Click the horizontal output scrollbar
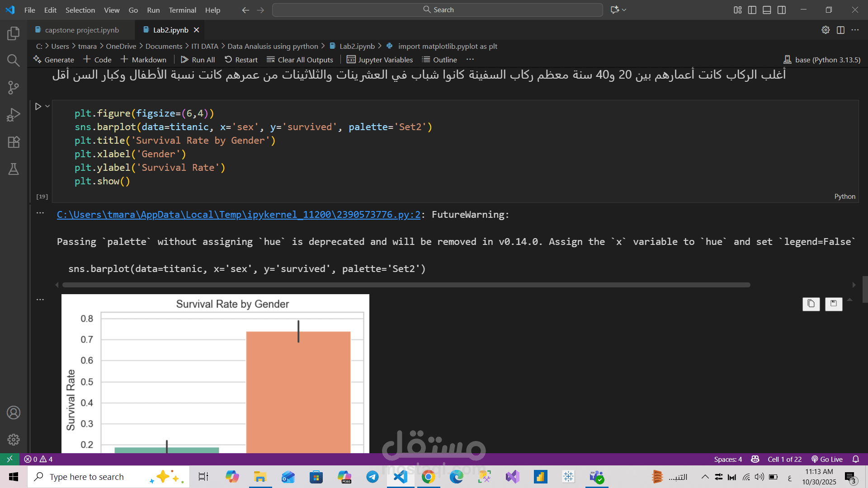 tap(406, 285)
